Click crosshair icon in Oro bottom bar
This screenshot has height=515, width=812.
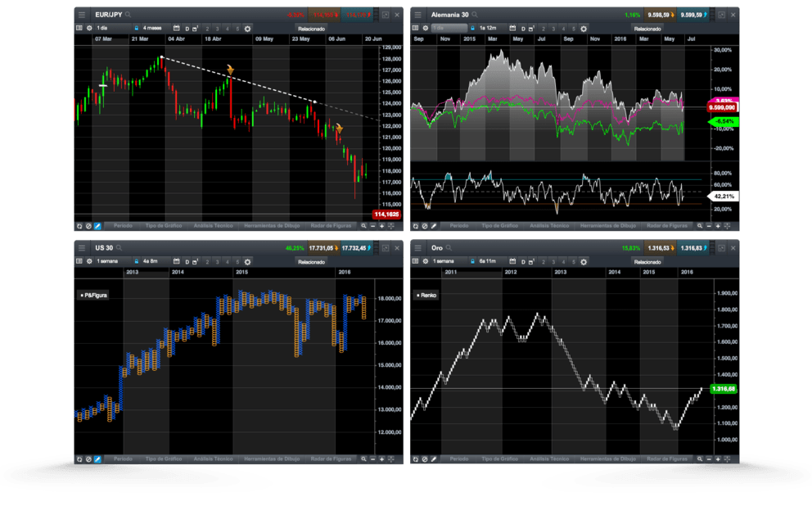click(x=728, y=459)
